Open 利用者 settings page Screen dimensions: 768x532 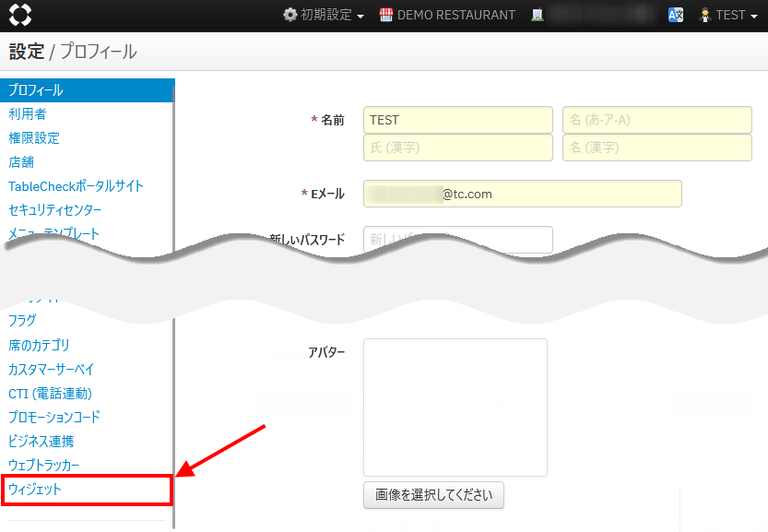tap(28, 114)
